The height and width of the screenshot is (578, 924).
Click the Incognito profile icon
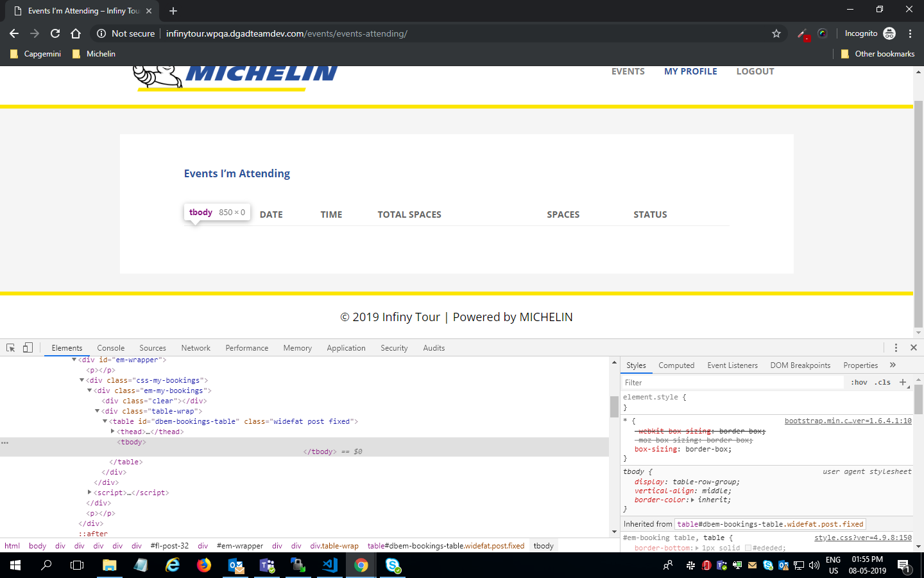[x=889, y=33]
